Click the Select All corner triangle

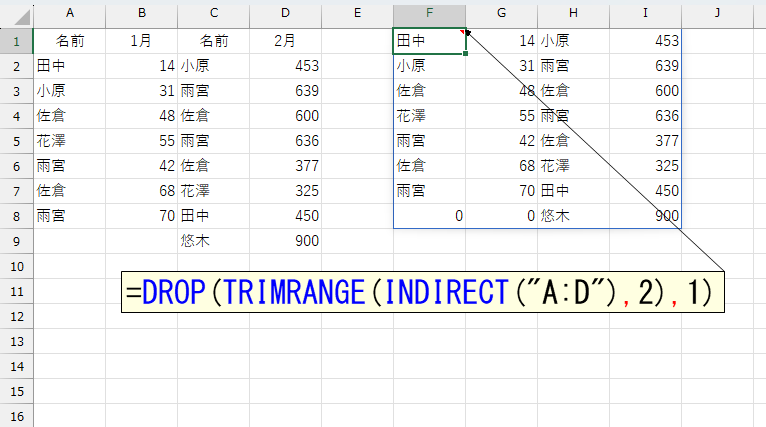coord(17,15)
